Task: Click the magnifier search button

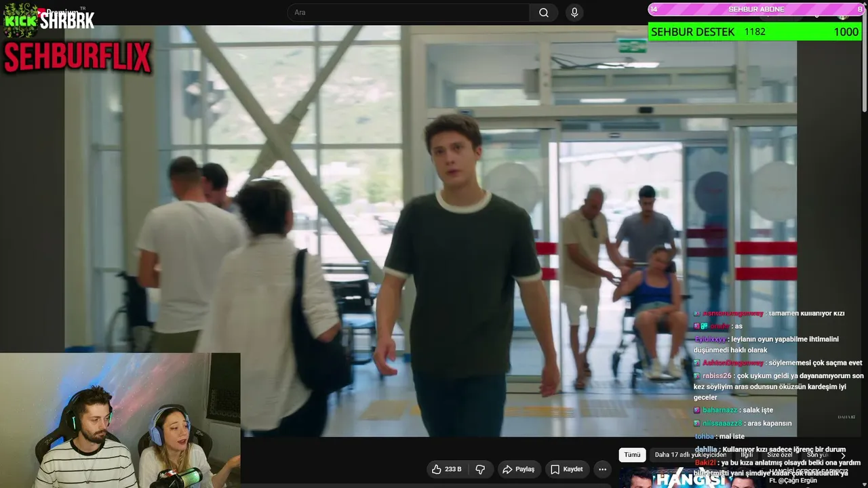Action: pyautogui.click(x=544, y=13)
